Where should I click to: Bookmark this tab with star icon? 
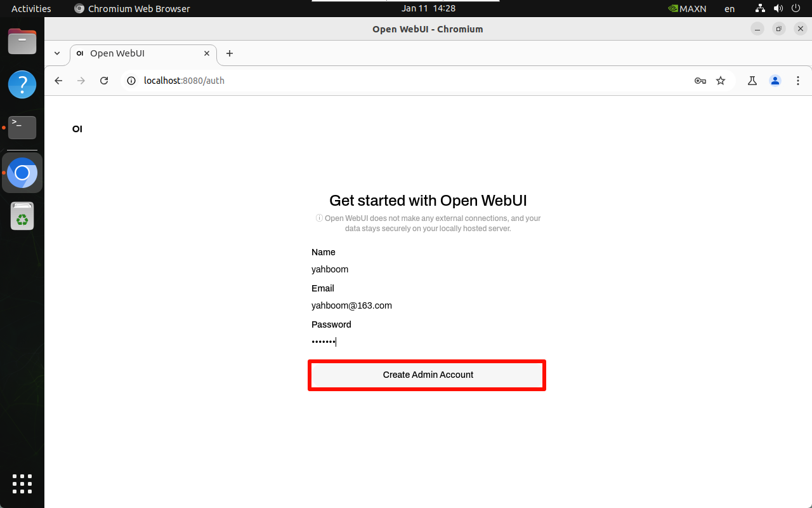pyautogui.click(x=721, y=81)
